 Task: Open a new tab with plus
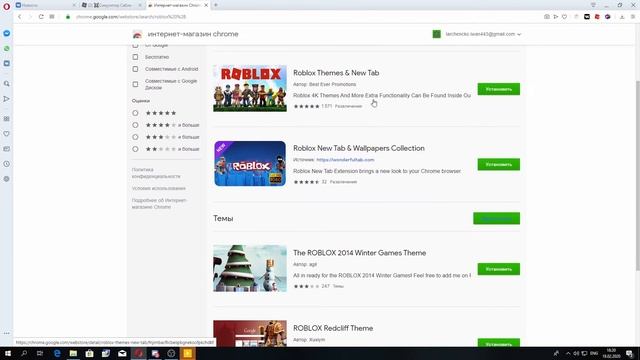216,5
